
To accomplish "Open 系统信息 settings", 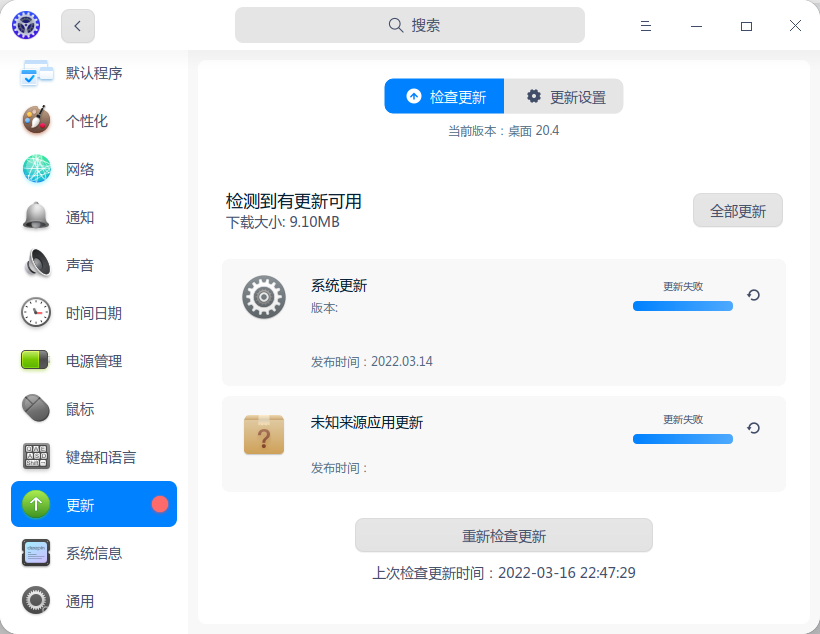I will click(94, 553).
